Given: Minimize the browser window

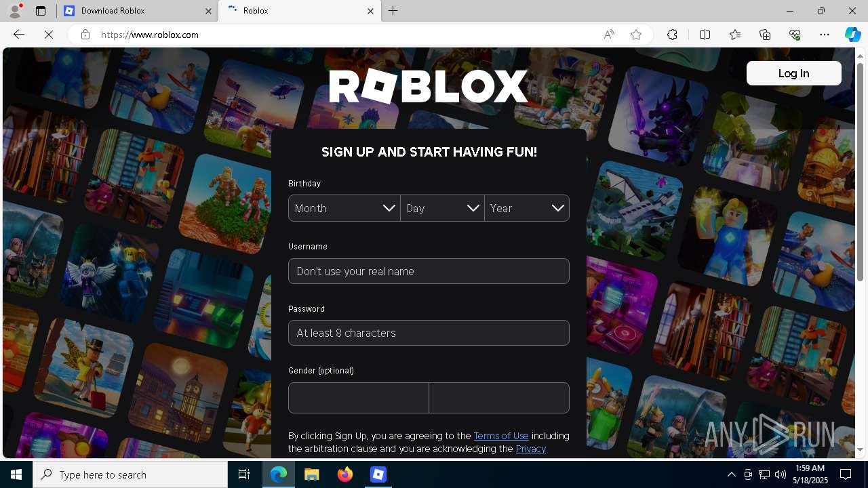Looking at the screenshot, I should tap(790, 11).
